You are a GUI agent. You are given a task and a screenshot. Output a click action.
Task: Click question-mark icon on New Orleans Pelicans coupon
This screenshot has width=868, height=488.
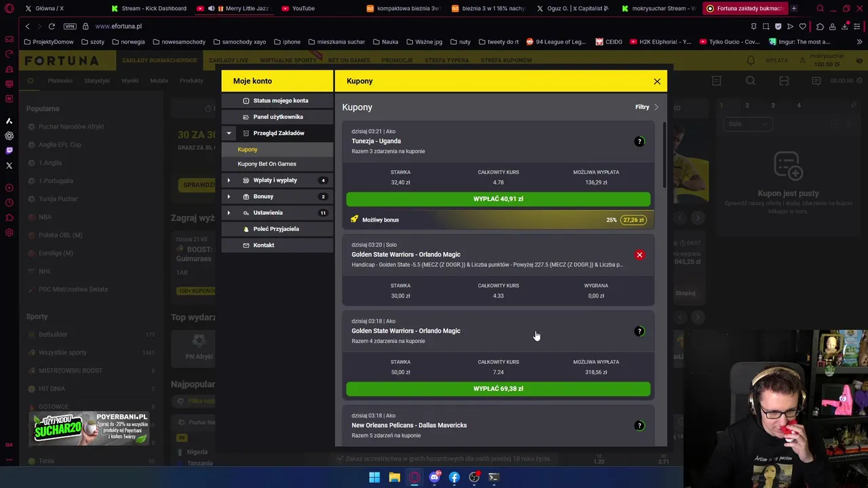[639, 426]
